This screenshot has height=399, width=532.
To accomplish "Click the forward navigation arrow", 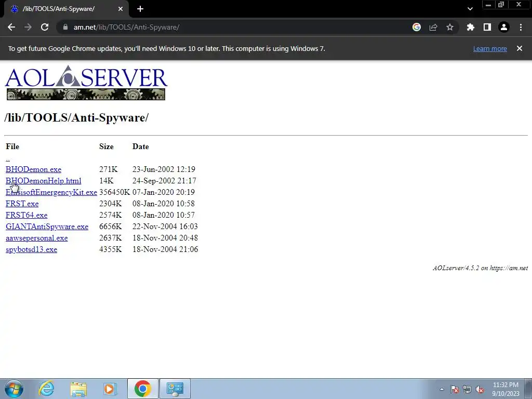I will (x=28, y=27).
